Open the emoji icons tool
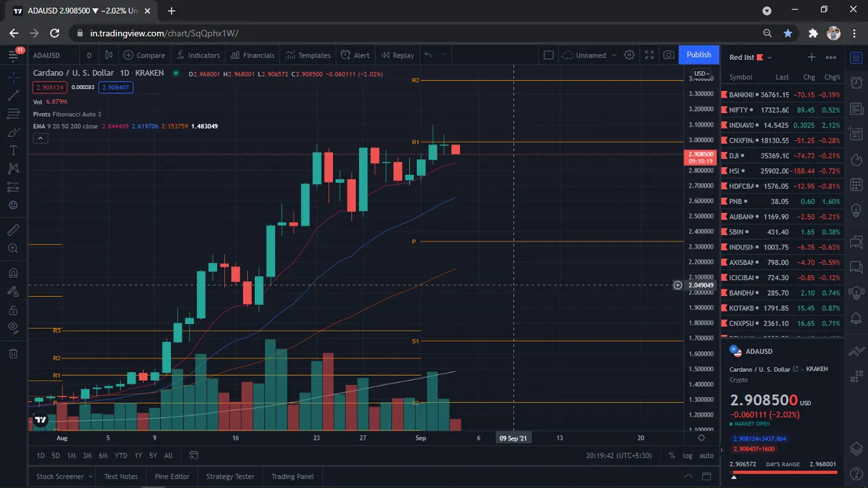This screenshot has width=868, height=488. tap(13, 205)
